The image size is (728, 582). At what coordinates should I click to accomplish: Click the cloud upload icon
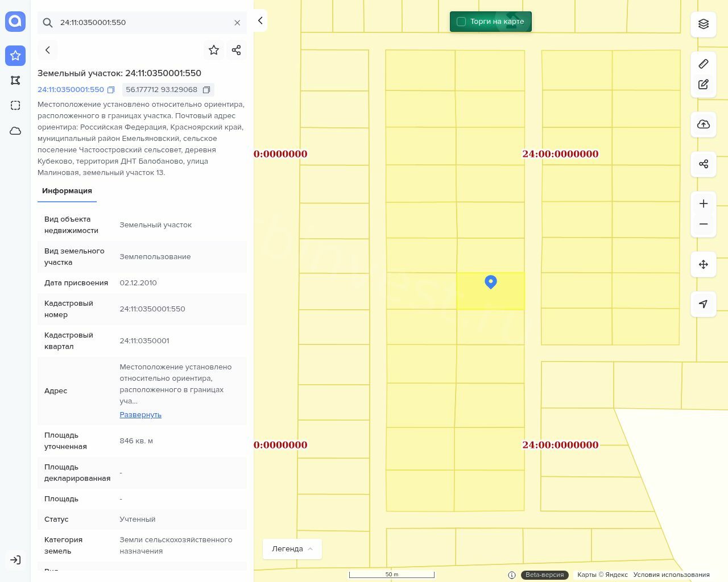(704, 124)
